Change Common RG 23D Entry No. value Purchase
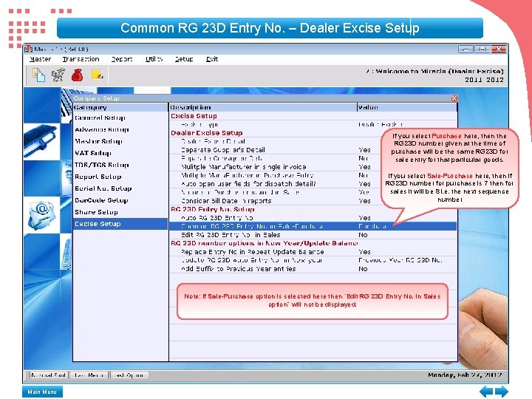 tap(372, 226)
